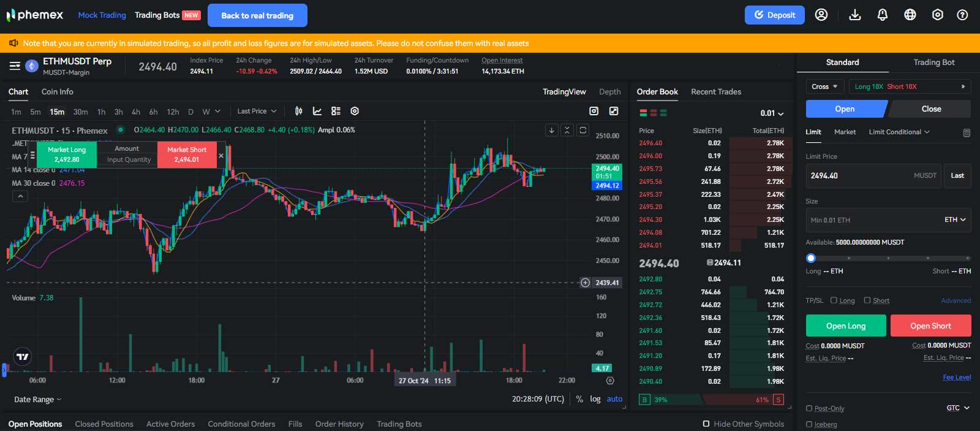Click the order size slider handle

(x=811, y=258)
